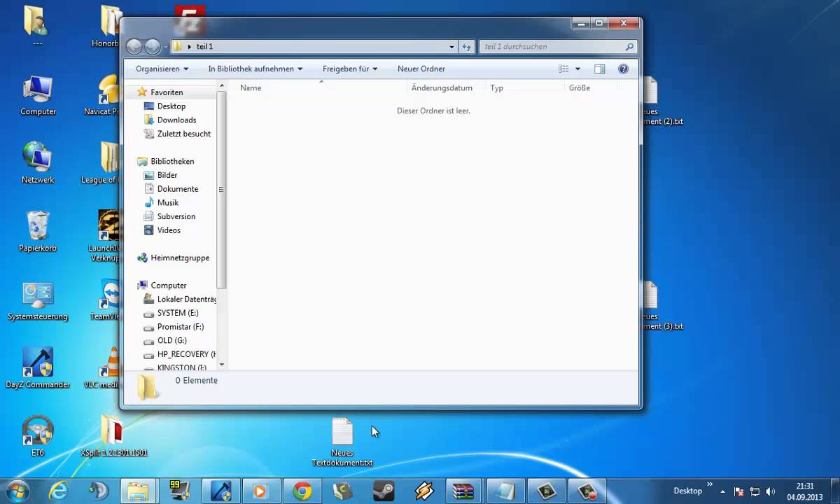Select Favoriten in the navigation pane

(x=167, y=92)
